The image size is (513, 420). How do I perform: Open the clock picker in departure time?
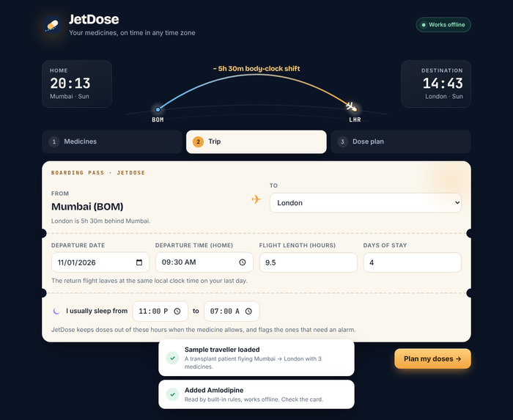[x=242, y=262]
